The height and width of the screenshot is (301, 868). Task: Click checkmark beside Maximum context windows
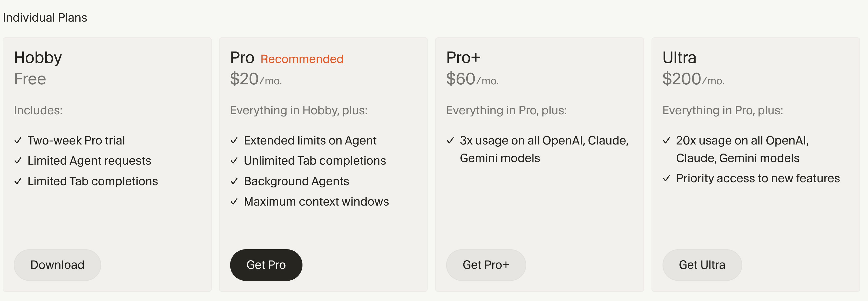click(x=234, y=201)
